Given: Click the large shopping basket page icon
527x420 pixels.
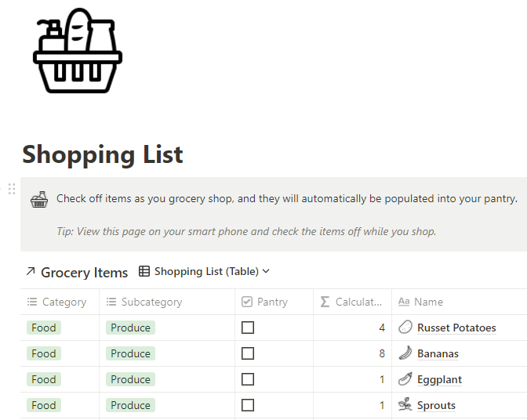Looking at the screenshot, I should point(78,50).
